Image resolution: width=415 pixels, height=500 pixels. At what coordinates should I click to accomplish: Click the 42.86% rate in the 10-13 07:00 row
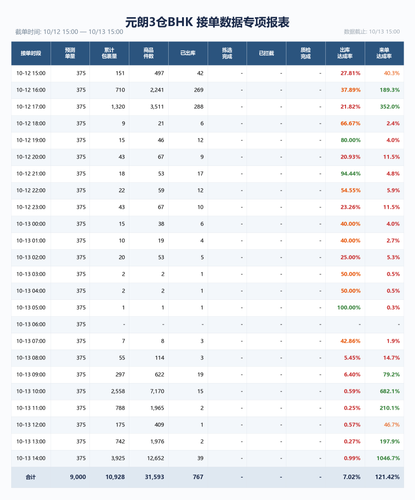(x=350, y=341)
